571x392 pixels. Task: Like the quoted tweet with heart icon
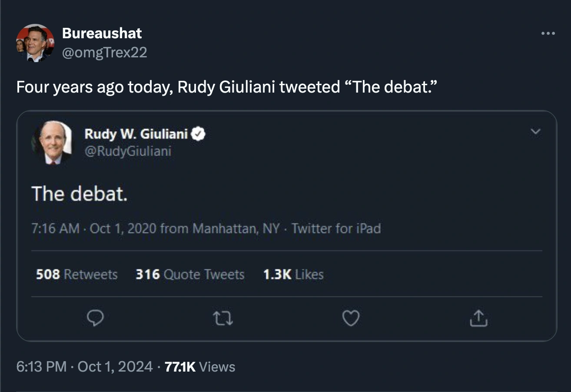pos(351,319)
